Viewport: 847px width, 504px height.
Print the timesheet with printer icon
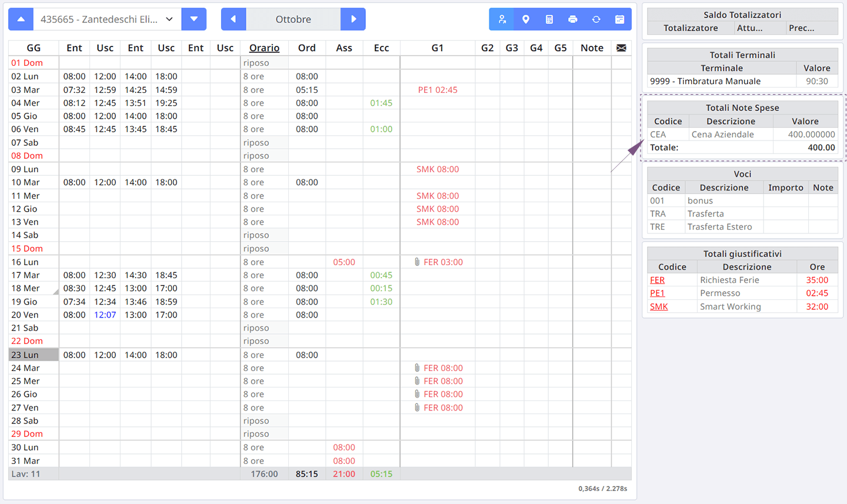click(573, 19)
